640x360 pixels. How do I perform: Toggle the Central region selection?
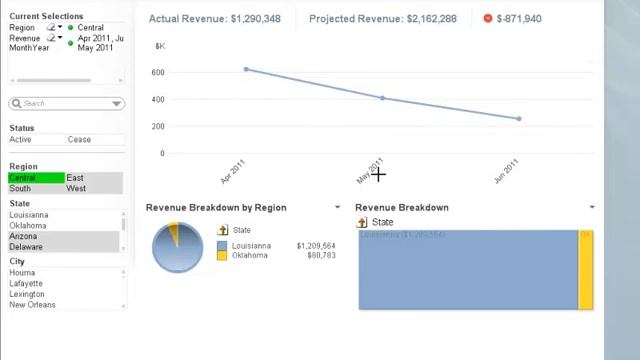click(x=36, y=178)
